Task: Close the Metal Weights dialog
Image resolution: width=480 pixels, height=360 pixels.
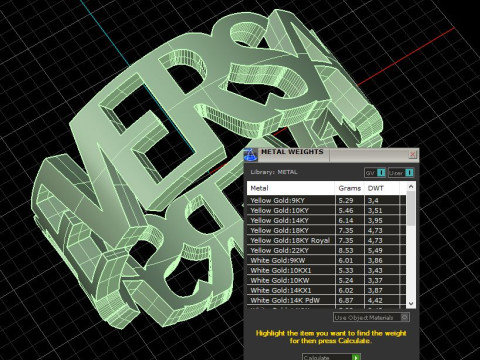Action: (x=412, y=154)
